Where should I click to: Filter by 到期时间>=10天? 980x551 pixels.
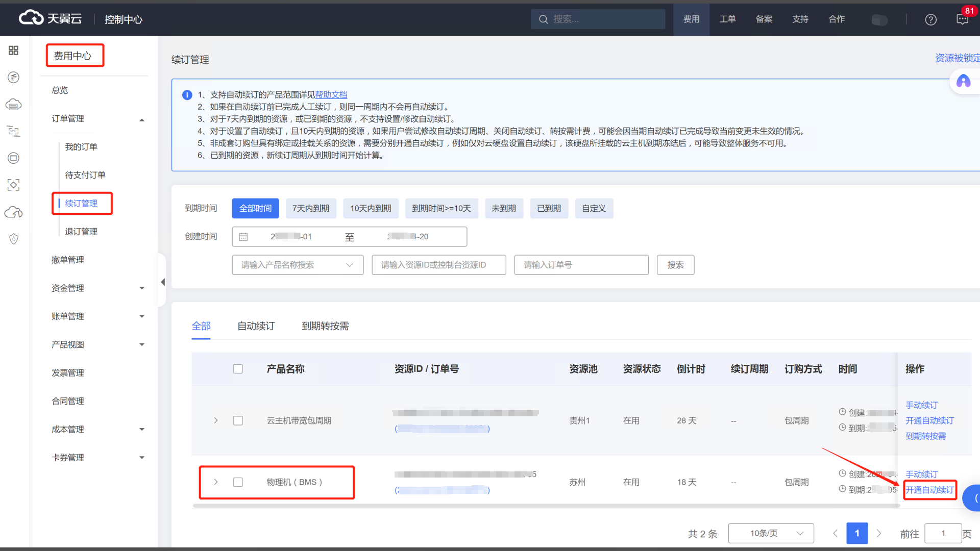point(442,209)
